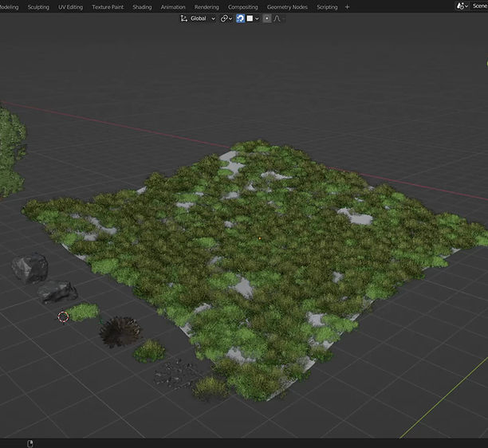Switch to the Sculpting workspace tab
This screenshot has height=448, width=488.
pos(38,7)
